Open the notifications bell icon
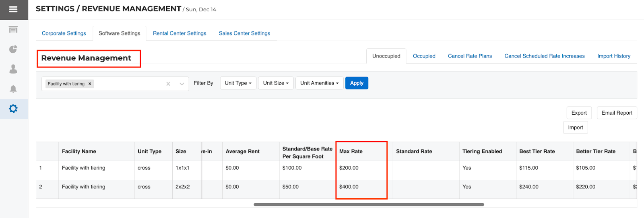The image size is (644, 218). [13, 89]
